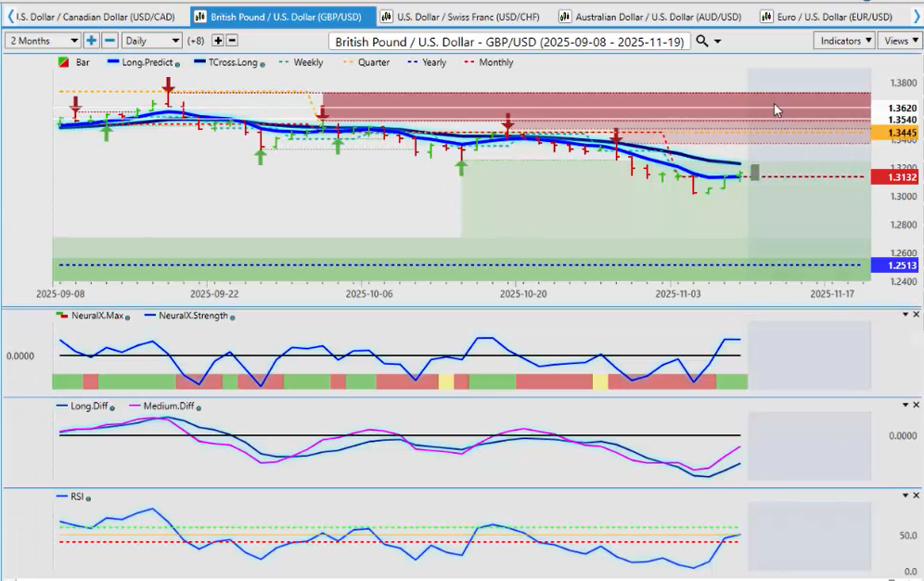Toggle the TCross.Long legend line
Image resolution: width=924 pixels, height=581 pixels.
click(x=226, y=62)
